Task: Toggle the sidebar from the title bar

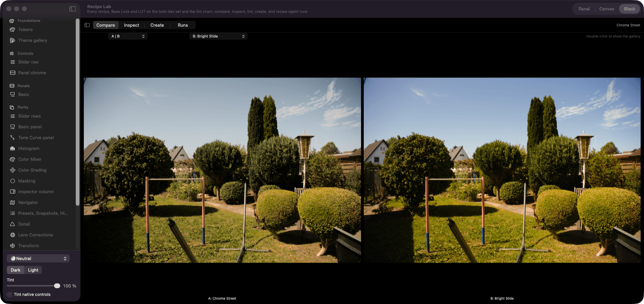Action: 73,9
